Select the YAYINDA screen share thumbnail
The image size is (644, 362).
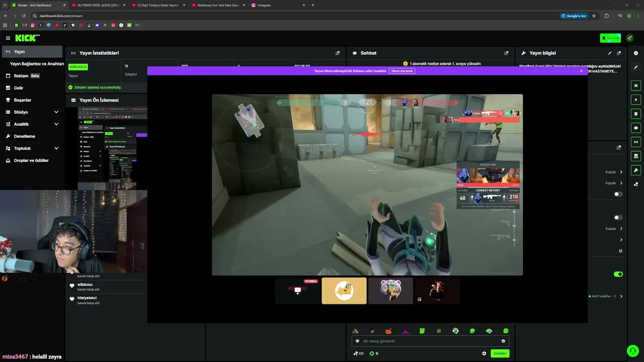pos(297,291)
